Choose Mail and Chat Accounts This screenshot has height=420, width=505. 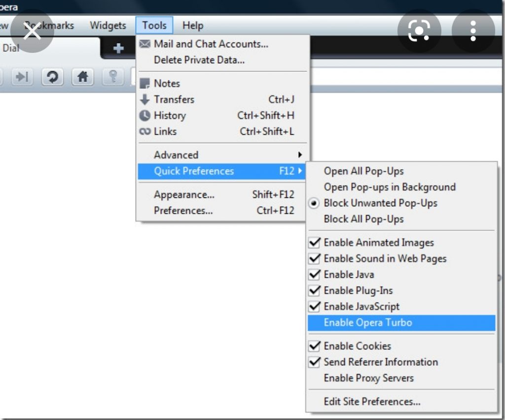[222, 44]
